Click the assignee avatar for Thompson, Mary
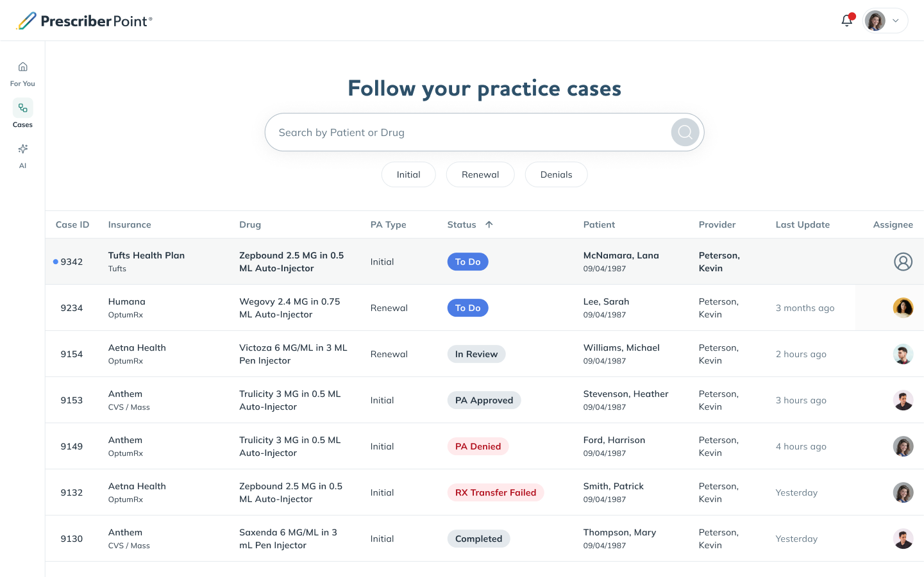 (x=903, y=539)
